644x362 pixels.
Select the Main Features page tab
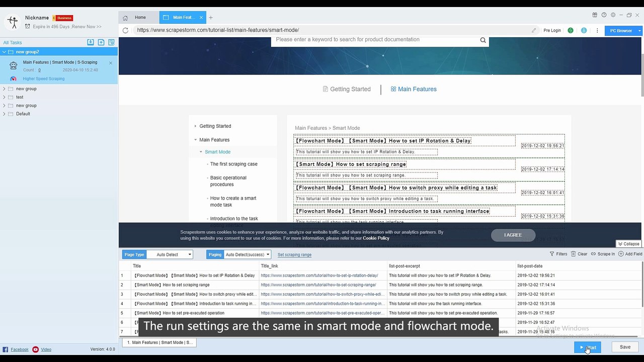[414, 89]
